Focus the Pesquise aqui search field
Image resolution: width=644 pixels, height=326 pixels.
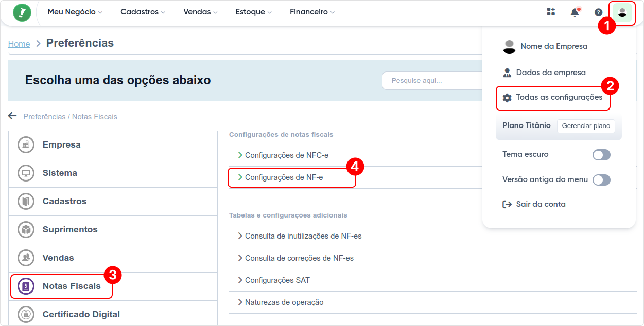pyautogui.click(x=432, y=81)
